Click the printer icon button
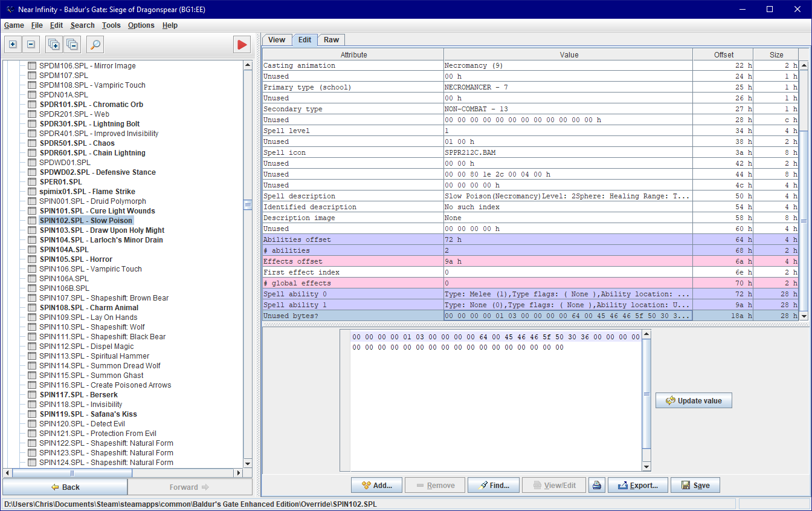Viewport: 812px width, 511px height. pos(597,485)
